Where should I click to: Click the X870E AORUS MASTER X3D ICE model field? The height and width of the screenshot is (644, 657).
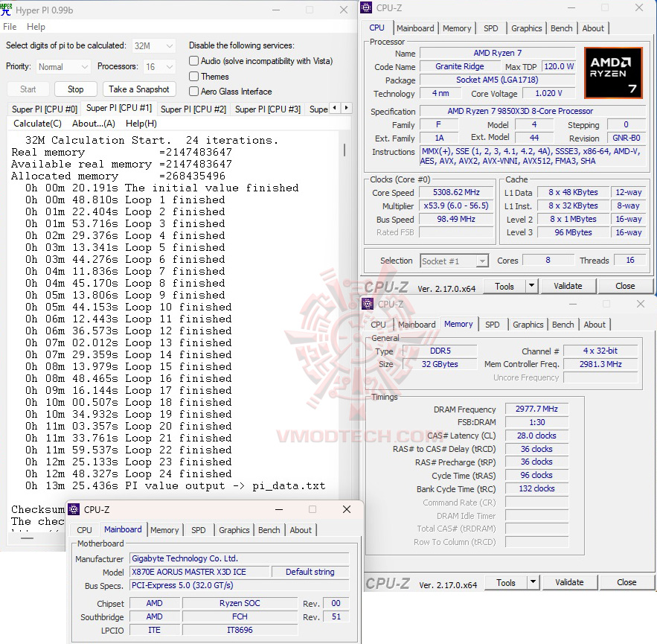(x=199, y=572)
